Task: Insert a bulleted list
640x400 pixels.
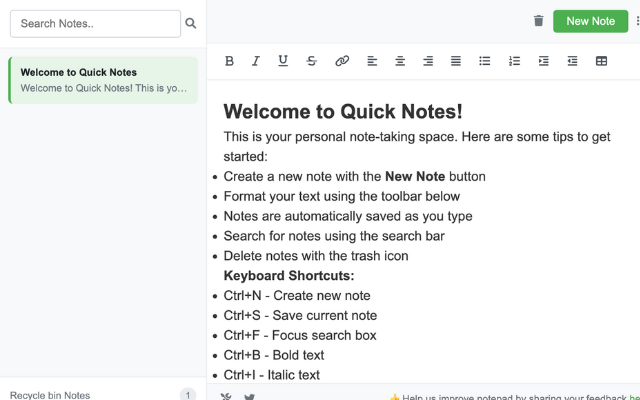Action: coord(484,61)
